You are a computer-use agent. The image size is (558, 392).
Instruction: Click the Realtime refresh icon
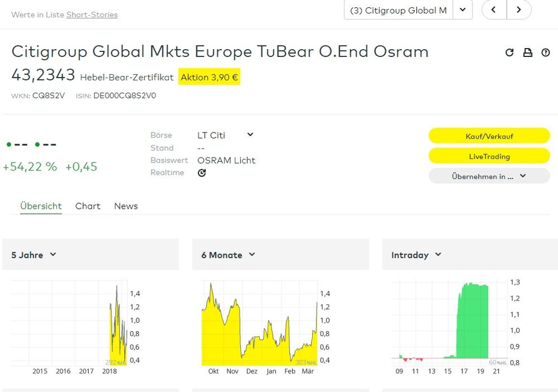pyautogui.click(x=202, y=173)
